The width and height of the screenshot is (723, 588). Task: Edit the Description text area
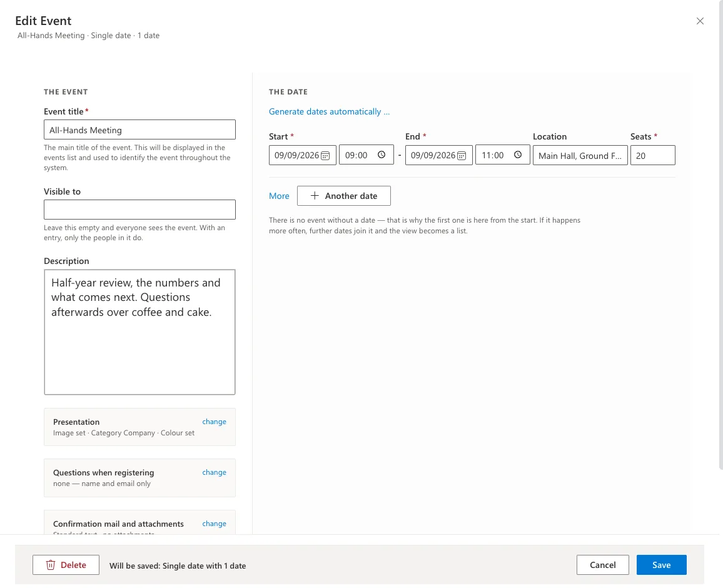(139, 332)
